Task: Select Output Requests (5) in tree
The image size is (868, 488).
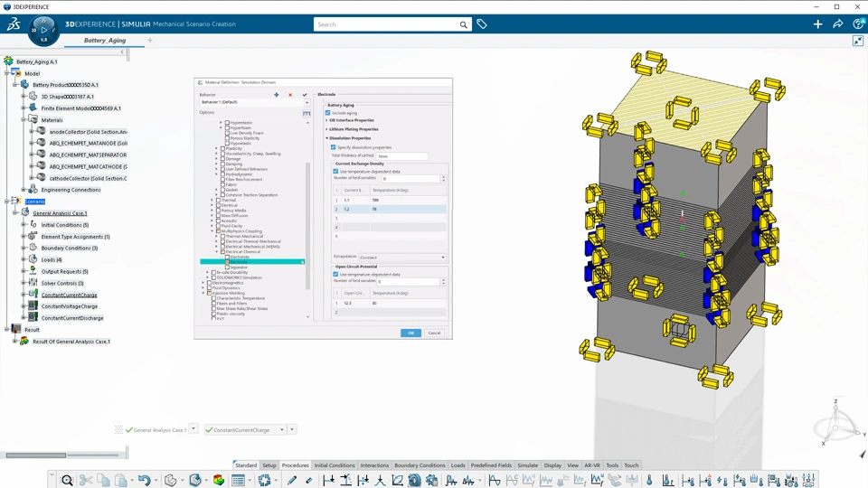Action: 64,272
